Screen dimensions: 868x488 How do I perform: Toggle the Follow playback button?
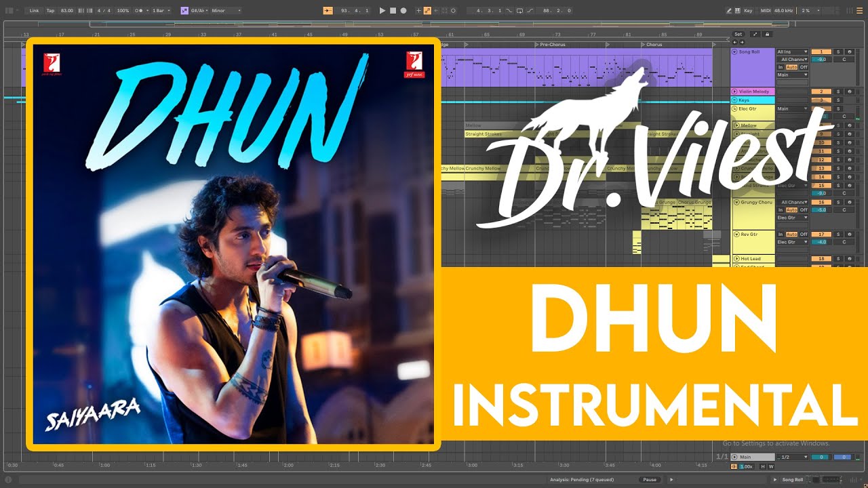(x=328, y=11)
